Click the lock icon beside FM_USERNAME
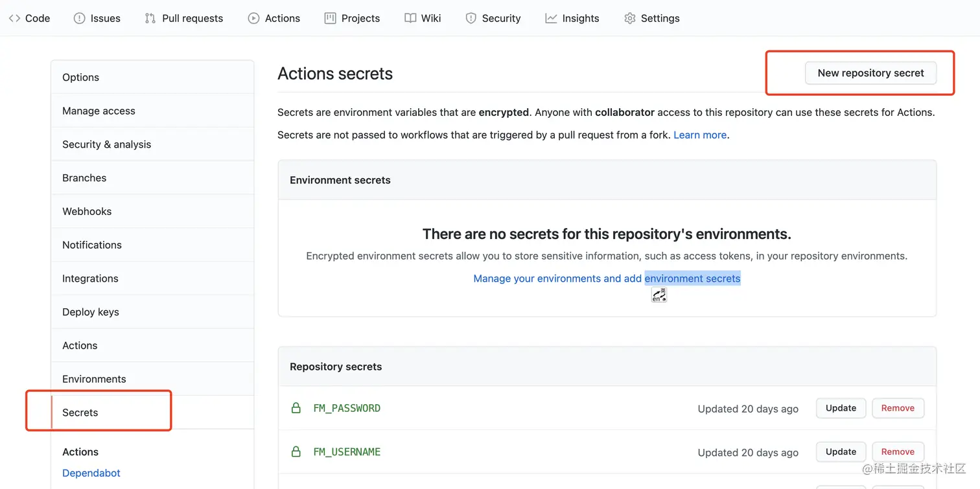 click(296, 451)
